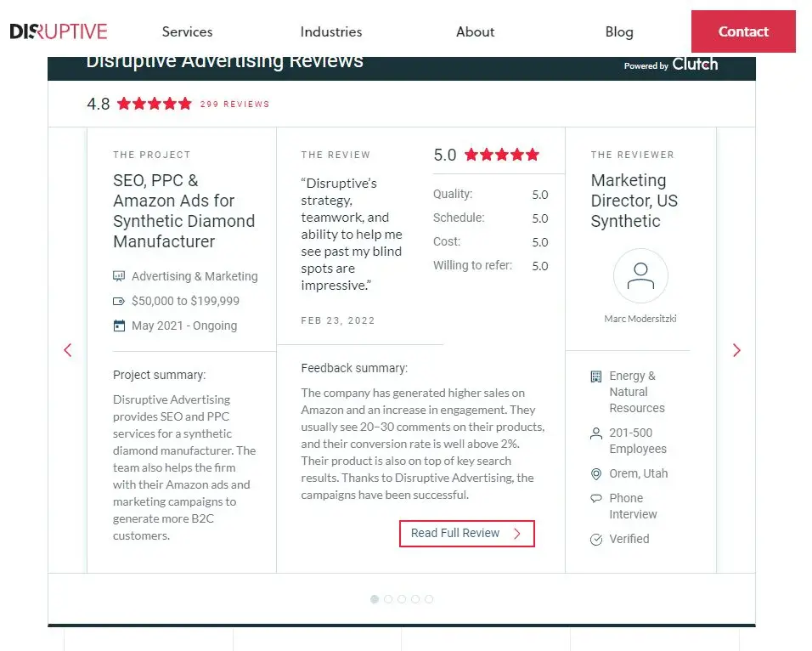
Task: Click the red Contact button
Action: point(743,31)
